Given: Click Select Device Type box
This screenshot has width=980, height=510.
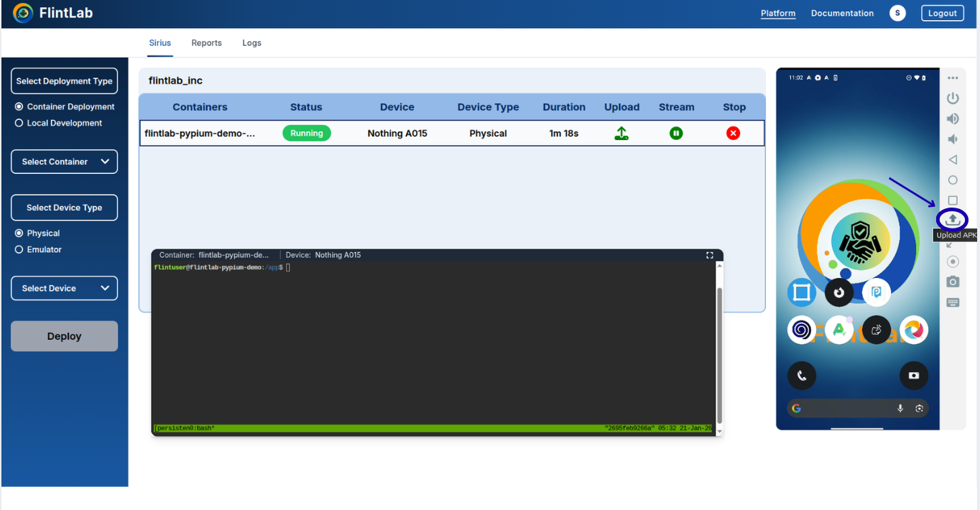Looking at the screenshot, I should point(64,208).
